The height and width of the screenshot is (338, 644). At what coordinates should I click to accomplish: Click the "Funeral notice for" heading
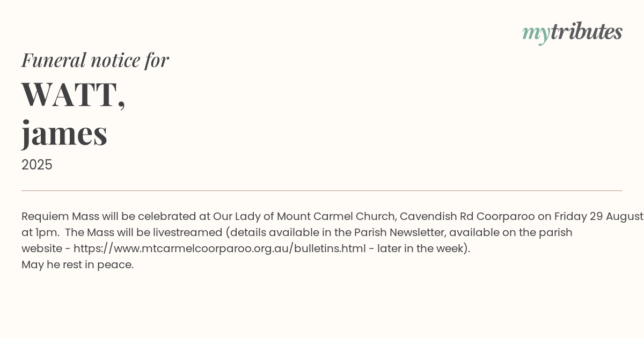pos(95,60)
